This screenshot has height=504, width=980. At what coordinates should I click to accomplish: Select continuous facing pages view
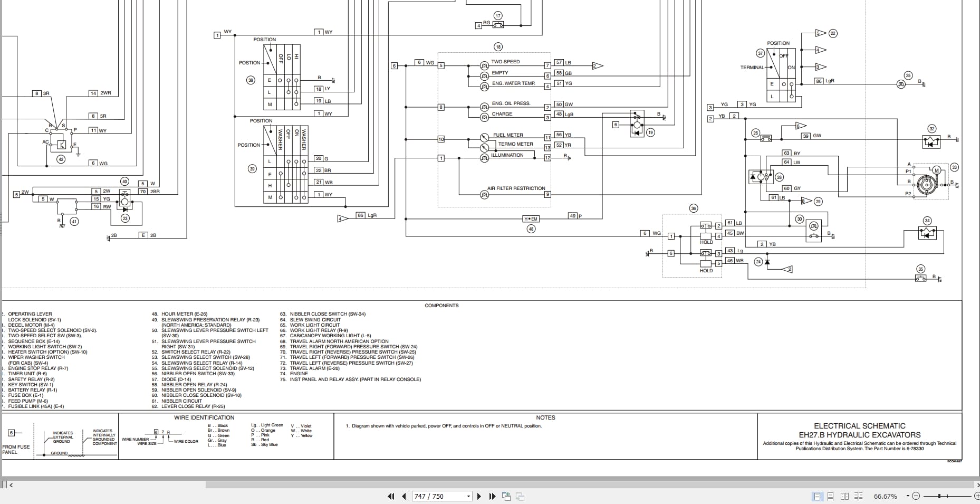coord(859,496)
